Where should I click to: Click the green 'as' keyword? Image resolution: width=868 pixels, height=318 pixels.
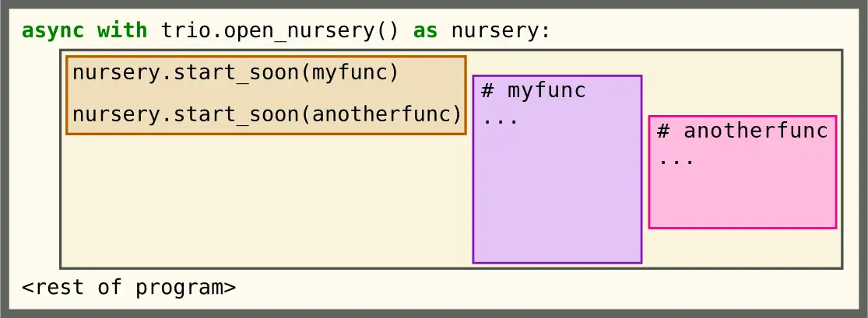pyautogui.click(x=426, y=32)
